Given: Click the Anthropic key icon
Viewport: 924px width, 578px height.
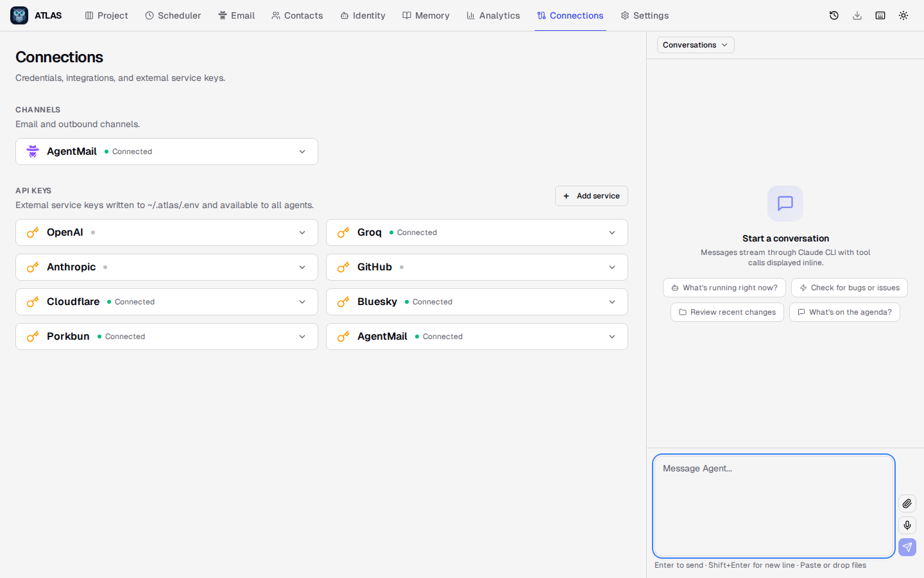Looking at the screenshot, I should [x=33, y=267].
